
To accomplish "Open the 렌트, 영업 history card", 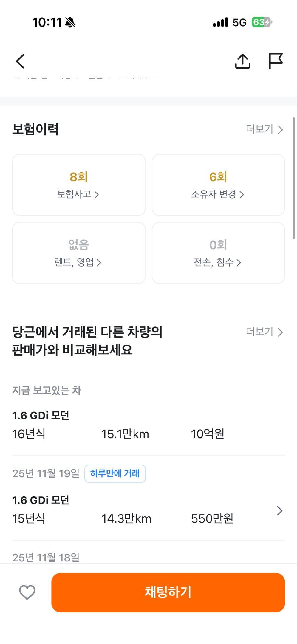I will coord(79,253).
